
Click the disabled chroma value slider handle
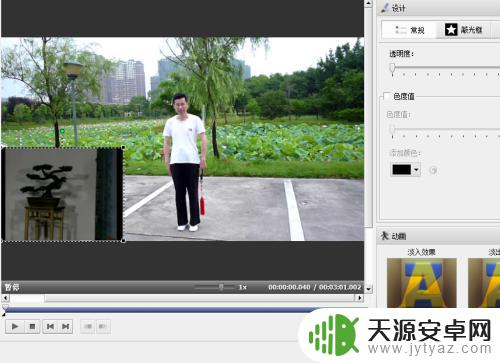coord(393,130)
